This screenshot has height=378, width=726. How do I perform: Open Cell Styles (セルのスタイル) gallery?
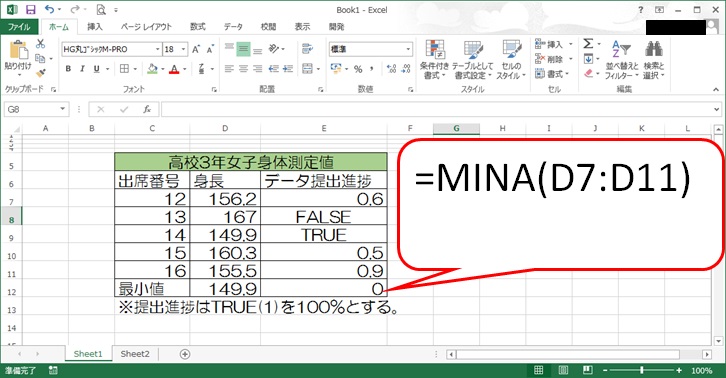click(x=511, y=59)
